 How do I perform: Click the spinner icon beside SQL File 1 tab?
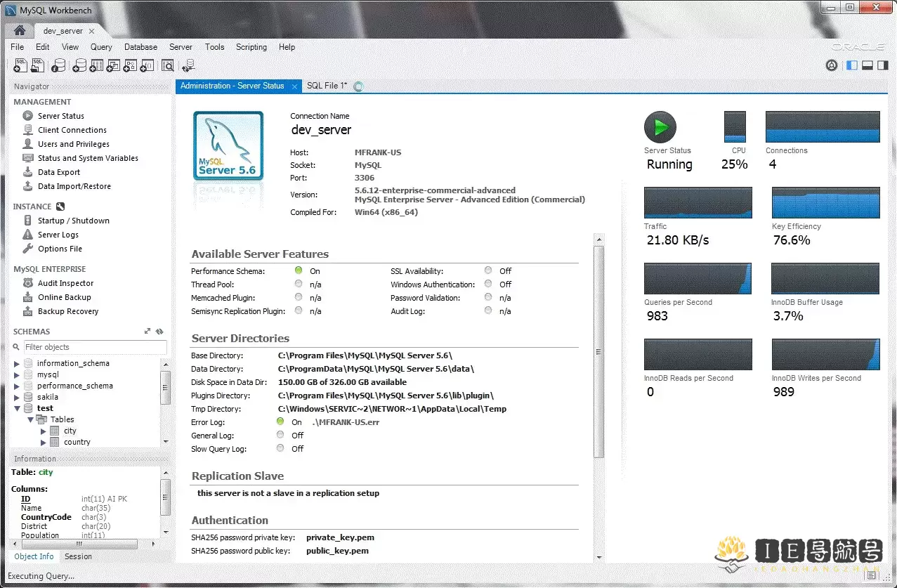358,86
